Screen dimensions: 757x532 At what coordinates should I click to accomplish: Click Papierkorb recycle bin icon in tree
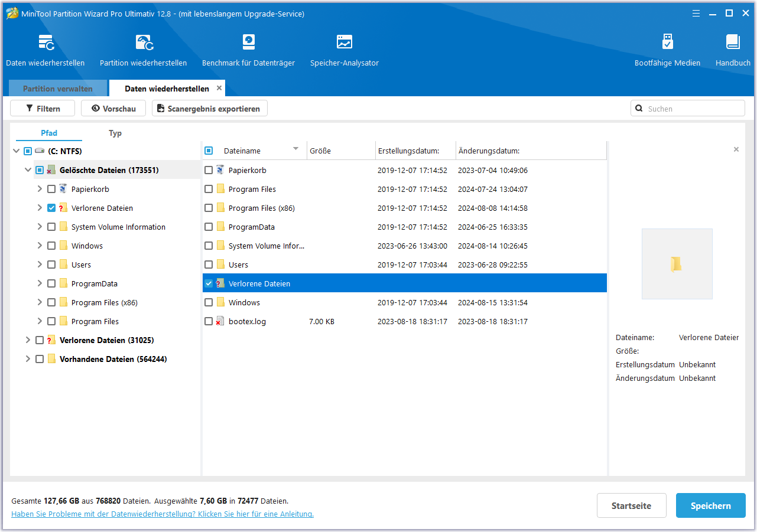pos(63,189)
